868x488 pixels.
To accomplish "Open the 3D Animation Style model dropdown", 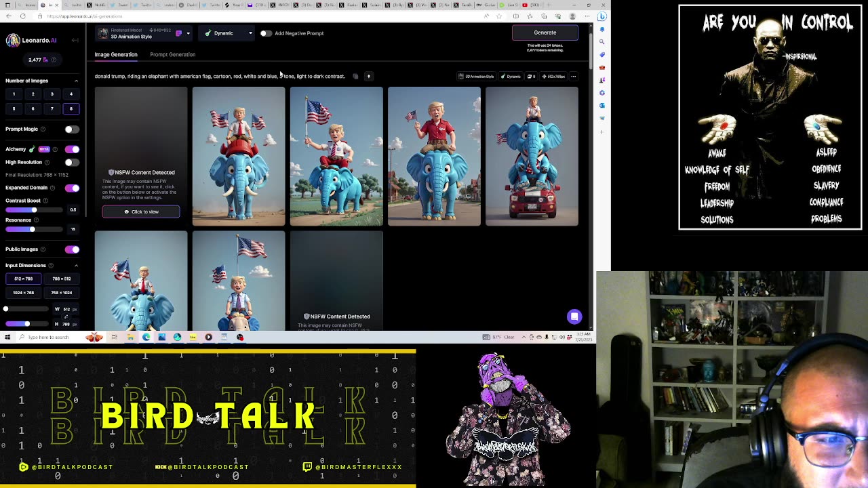I will (144, 33).
